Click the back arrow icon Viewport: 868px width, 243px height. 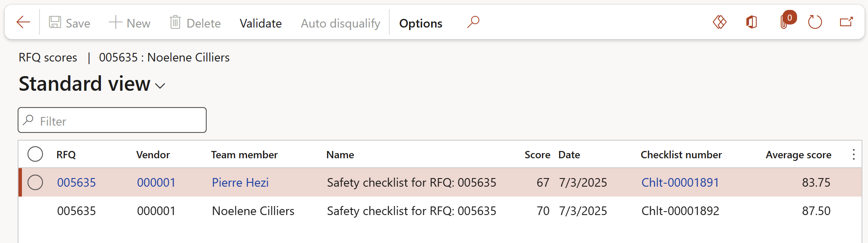pyautogui.click(x=23, y=22)
